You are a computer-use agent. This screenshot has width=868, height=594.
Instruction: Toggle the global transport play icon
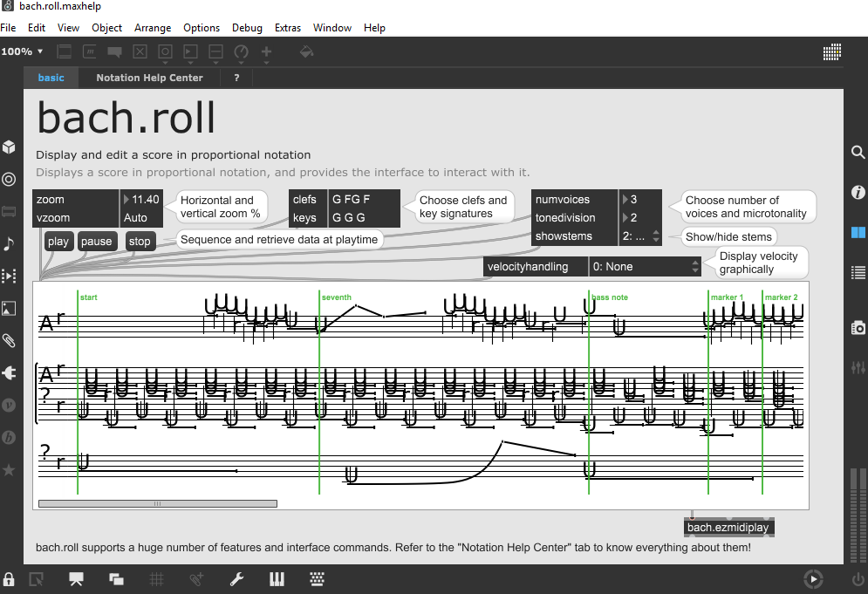(x=813, y=579)
